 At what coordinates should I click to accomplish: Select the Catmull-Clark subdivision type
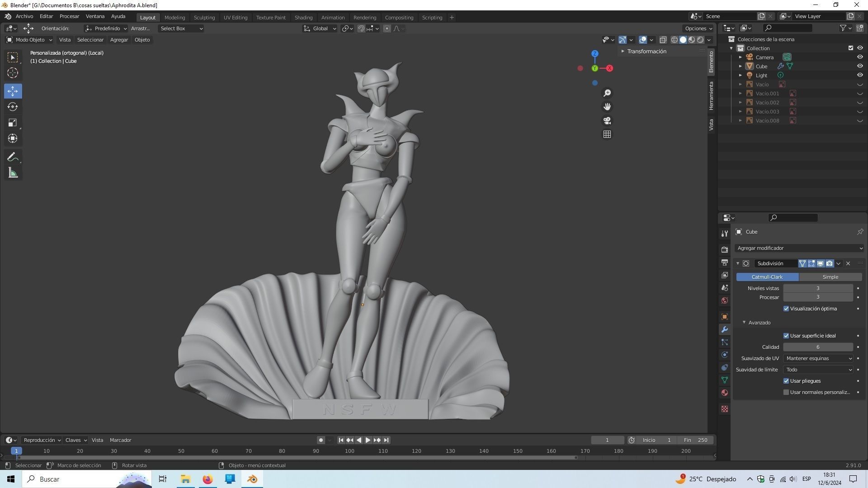click(767, 277)
